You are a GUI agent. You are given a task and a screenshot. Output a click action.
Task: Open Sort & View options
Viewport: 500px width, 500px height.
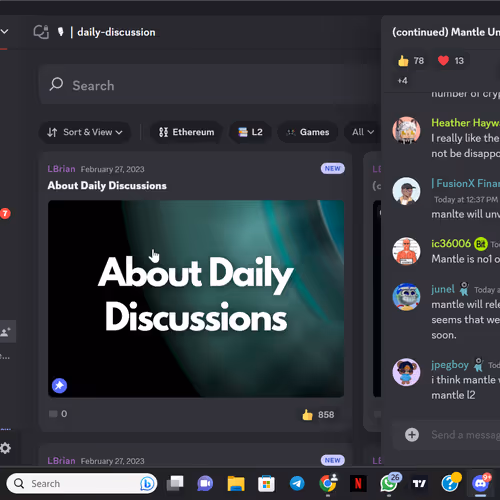pyautogui.click(x=85, y=132)
